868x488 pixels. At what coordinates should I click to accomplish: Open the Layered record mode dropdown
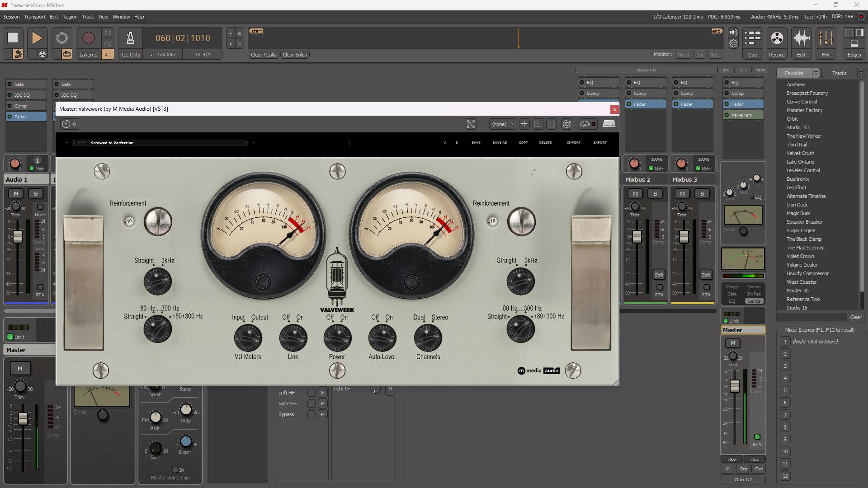click(x=88, y=54)
